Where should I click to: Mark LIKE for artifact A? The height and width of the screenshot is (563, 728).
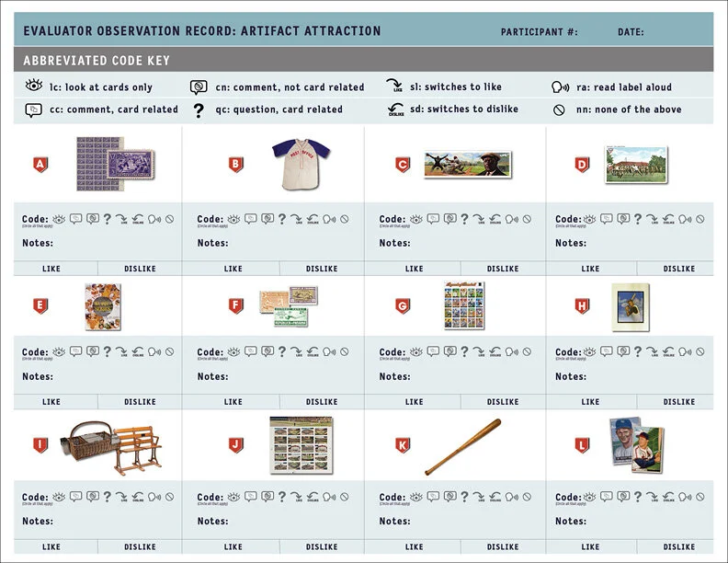pyautogui.click(x=51, y=269)
